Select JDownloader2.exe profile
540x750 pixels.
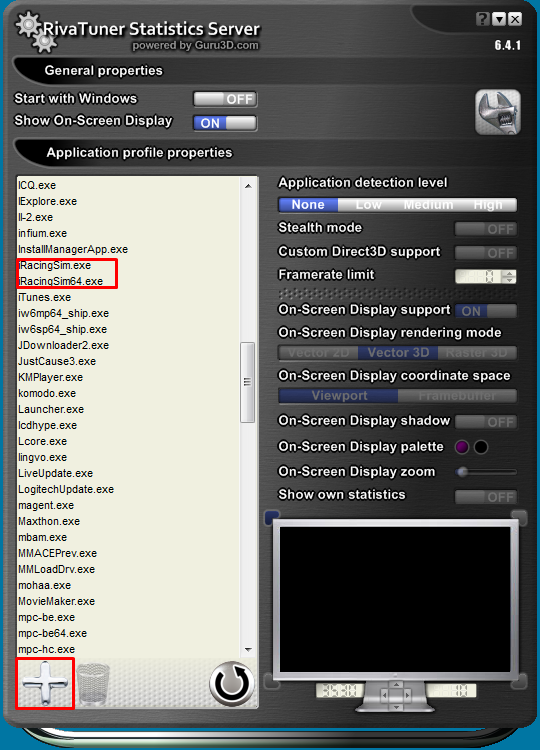tap(64, 345)
